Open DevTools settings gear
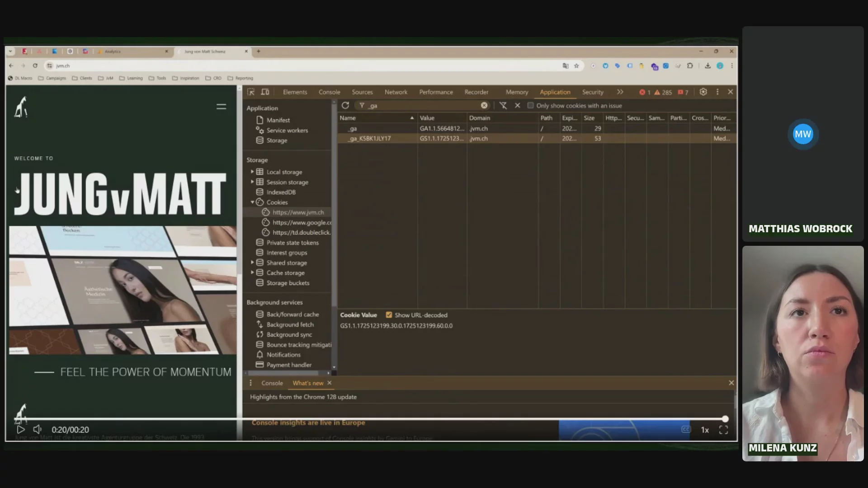Image resolution: width=868 pixels, height=488 pixels. 703,92
